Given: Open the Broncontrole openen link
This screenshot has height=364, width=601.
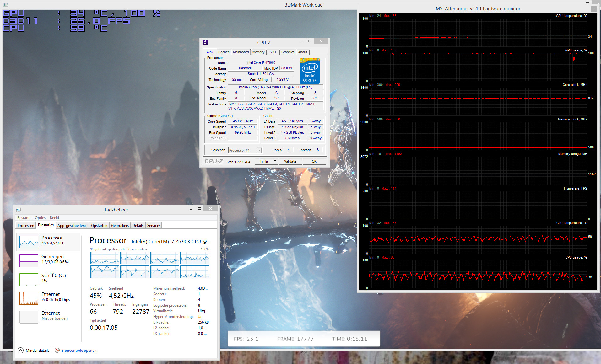Looking at the screenshot, I should point(79,351).
